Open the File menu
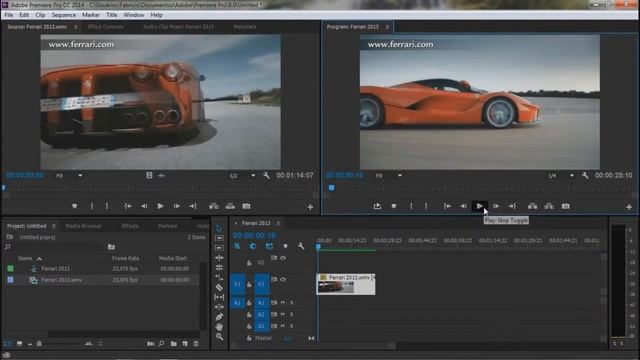The image size is (640, 360). click(x=9, y=15)
